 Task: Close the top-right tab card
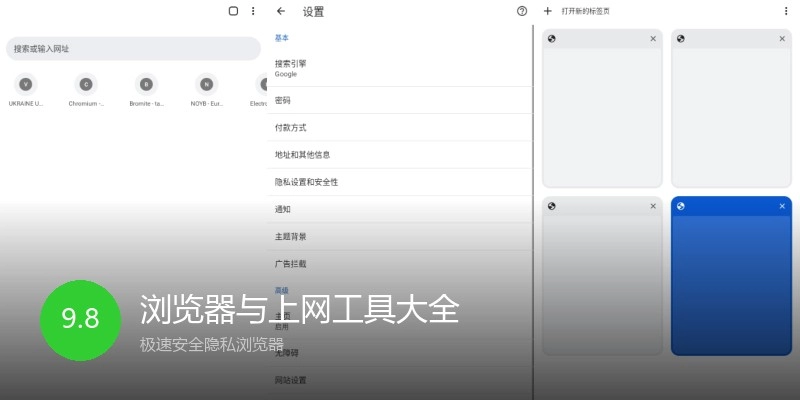[782, 39]
